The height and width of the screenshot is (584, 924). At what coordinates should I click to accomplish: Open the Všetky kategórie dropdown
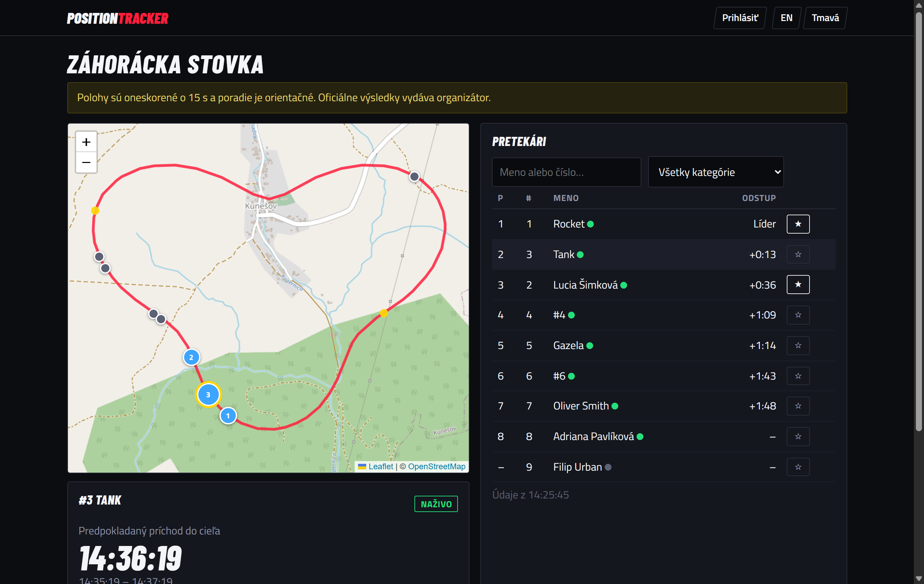pos(716,172)
